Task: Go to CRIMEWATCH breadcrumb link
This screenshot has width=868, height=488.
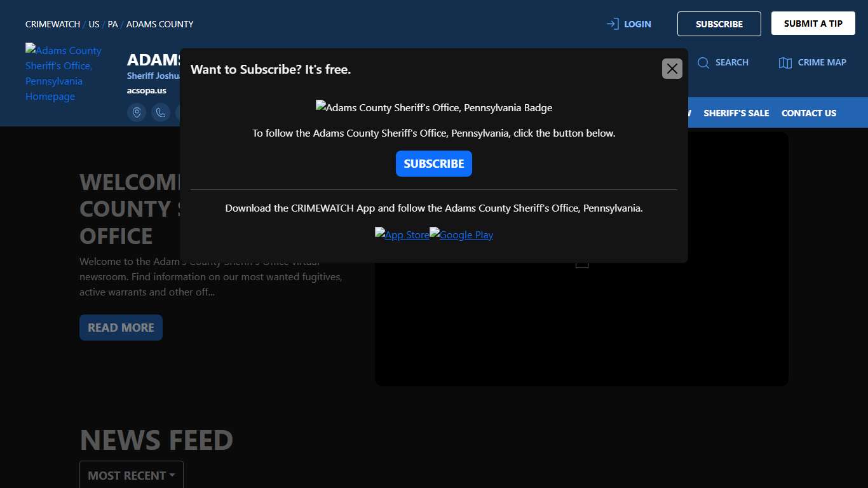Action: 53,24
